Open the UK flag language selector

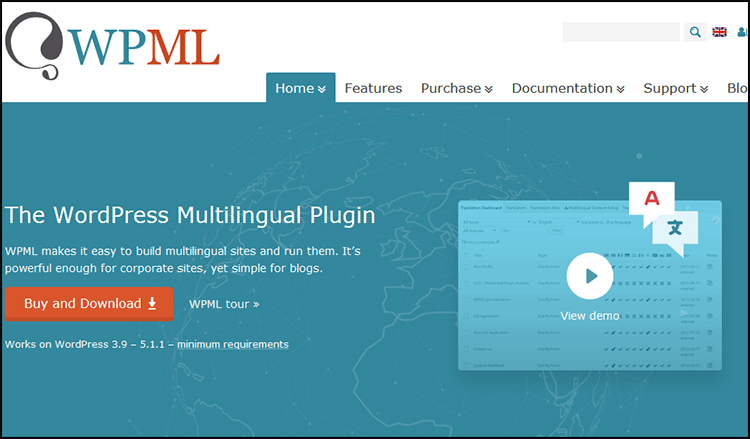tap(719, 32)
